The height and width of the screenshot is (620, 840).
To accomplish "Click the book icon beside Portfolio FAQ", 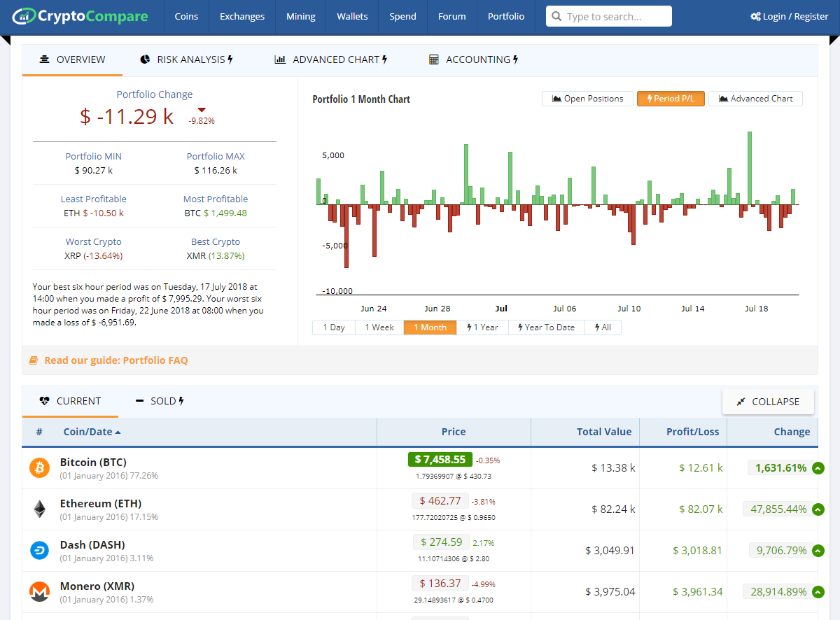I will (x=34, y=360).
